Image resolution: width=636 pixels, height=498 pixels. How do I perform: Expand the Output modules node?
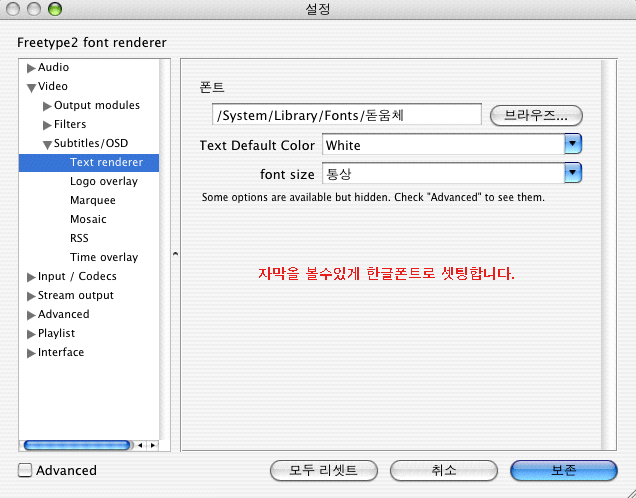[47, 106]
